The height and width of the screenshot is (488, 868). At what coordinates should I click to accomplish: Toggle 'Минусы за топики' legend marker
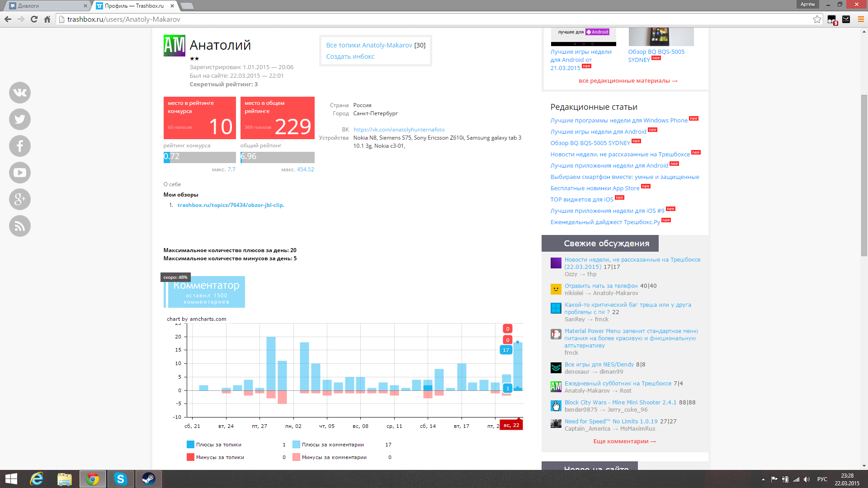tap(190, 457)
